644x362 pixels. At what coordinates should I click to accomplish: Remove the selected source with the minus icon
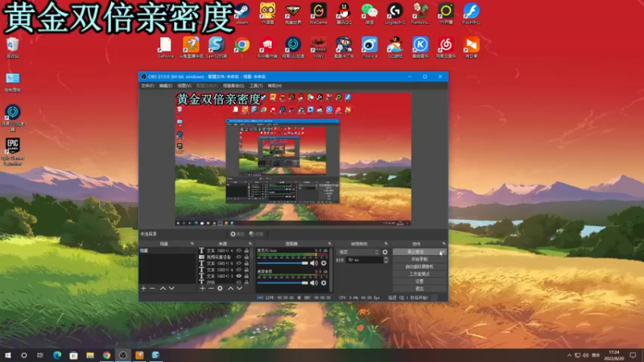coord(211,289)
